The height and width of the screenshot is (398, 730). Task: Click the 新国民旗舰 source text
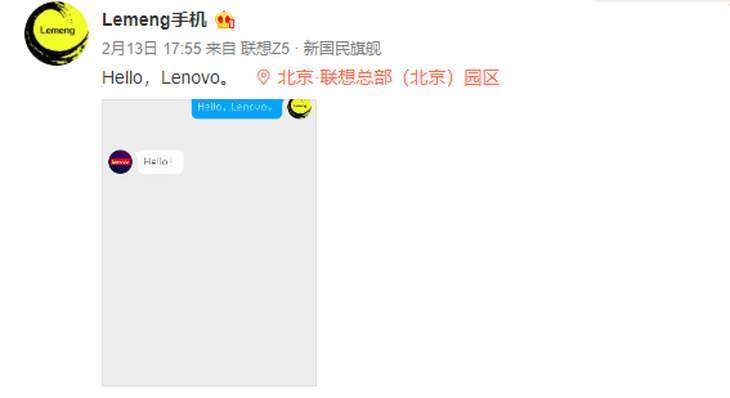(342, 48)
